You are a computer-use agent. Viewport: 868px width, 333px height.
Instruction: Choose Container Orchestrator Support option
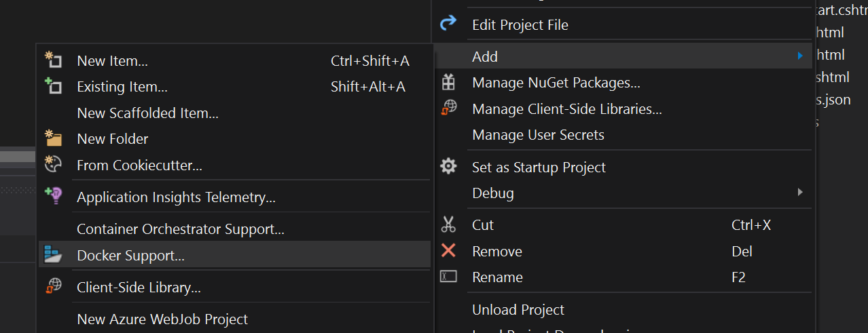pyautogui.click(x=180, y=229)
